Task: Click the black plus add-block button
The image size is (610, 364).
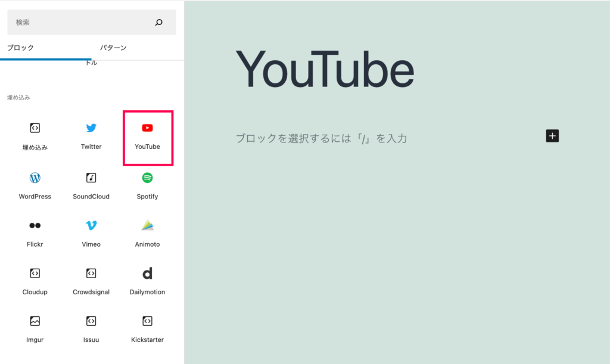Action: (x=552, y=136)
